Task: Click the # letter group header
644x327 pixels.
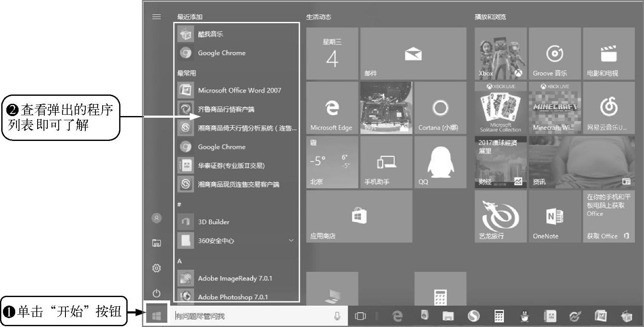Action: [x=179, y=204]
